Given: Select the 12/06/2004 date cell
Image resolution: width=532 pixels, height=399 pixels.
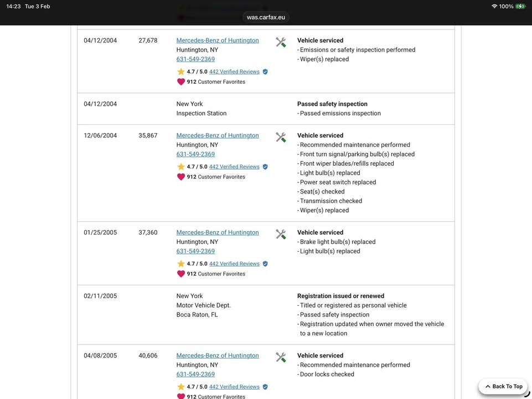Looking at the screenshot, I should click(100, 135).
